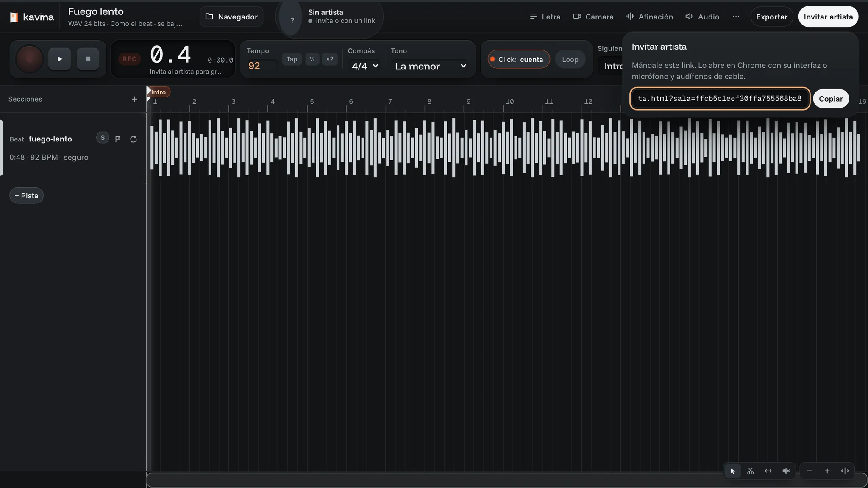Click the Tempo value 92
This screenshot has width=868, height=488.
(x=262, y=66)
